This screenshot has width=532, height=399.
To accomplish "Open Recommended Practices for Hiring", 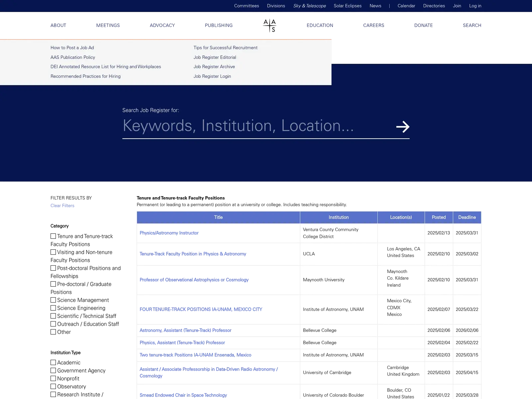I will (85, 76).
